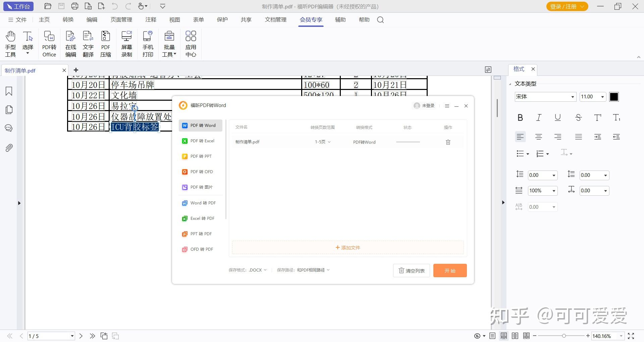This screenshot has width=644, height=342.
Task: Switch to the 页面管理 ribbon tab
Action: point(121,20)
